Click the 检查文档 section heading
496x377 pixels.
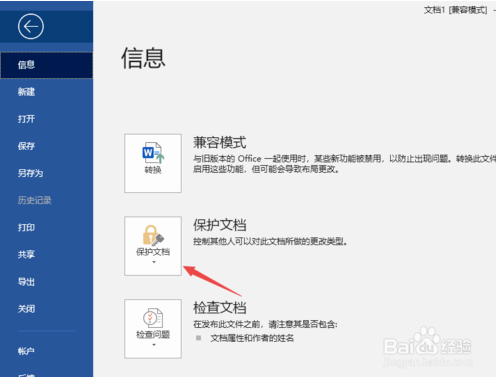(220, 307)
